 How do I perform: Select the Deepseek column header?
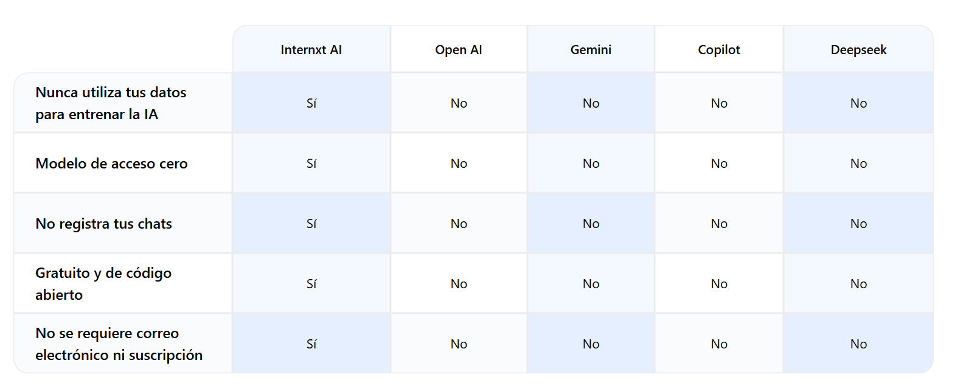coord(858,50)
